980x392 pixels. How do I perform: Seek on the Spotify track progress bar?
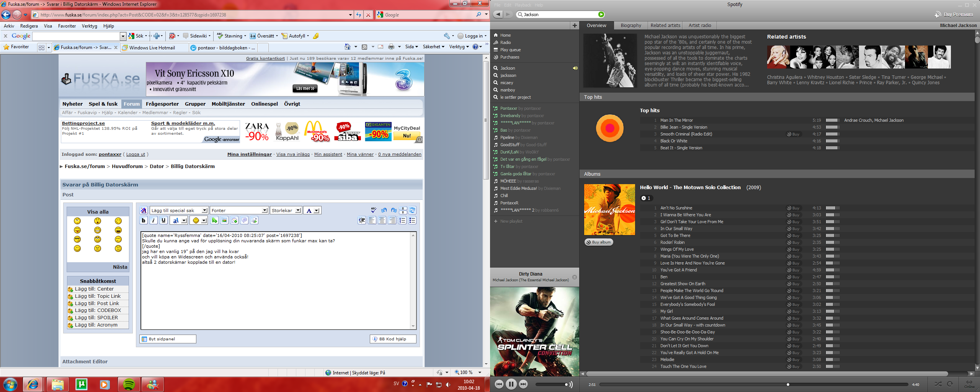point(753,384)
